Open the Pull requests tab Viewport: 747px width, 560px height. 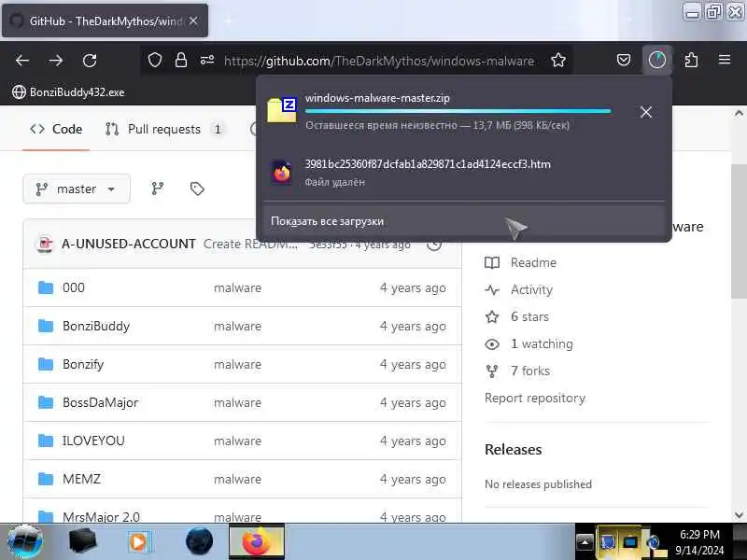click(163, 129)
